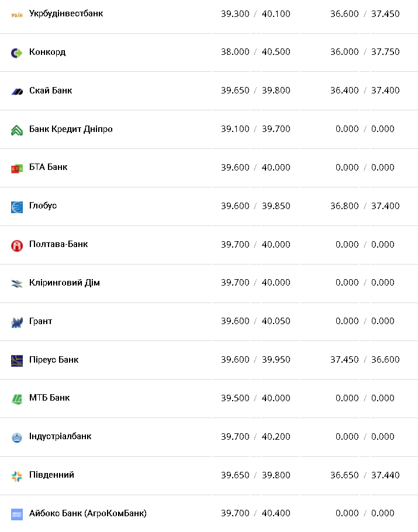
Task: Click the Індустріалбанк logo icon
Action: click(x=17, y=437)
